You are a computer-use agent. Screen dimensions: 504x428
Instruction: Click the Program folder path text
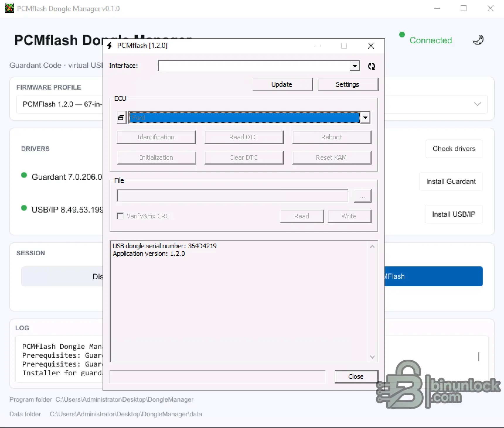coord(125,400)
